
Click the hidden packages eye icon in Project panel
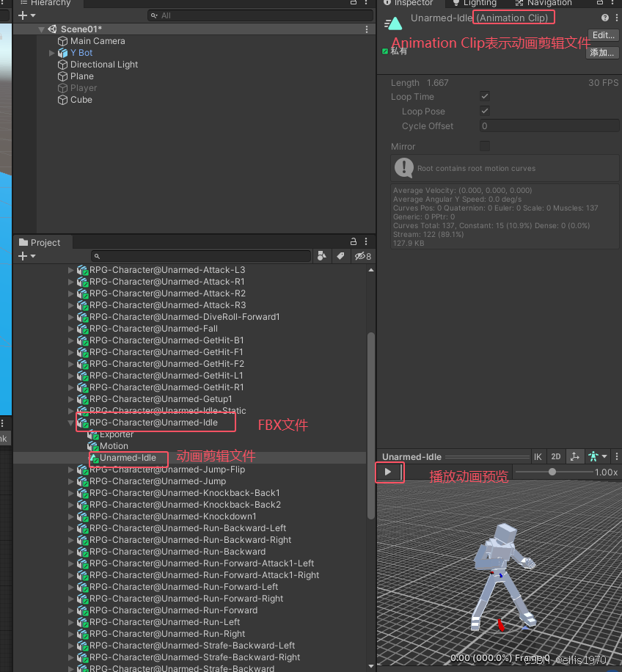tap(359, 256)
